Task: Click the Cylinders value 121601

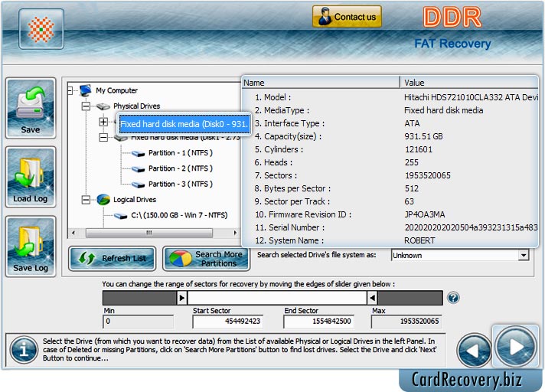Action: coord(419,149)
